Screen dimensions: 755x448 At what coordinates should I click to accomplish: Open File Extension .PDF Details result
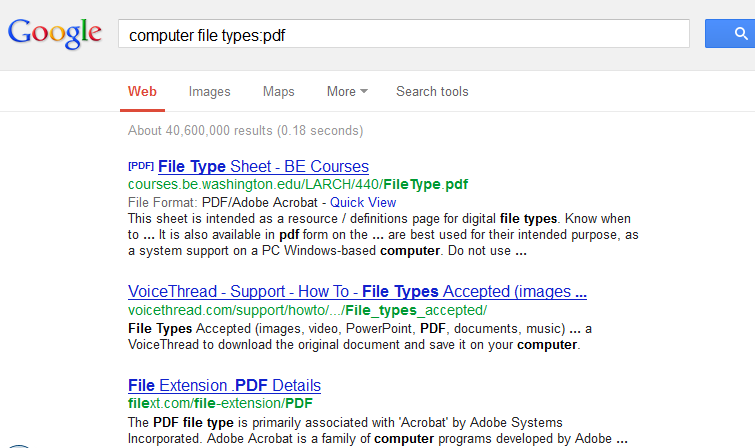[224, 385]
